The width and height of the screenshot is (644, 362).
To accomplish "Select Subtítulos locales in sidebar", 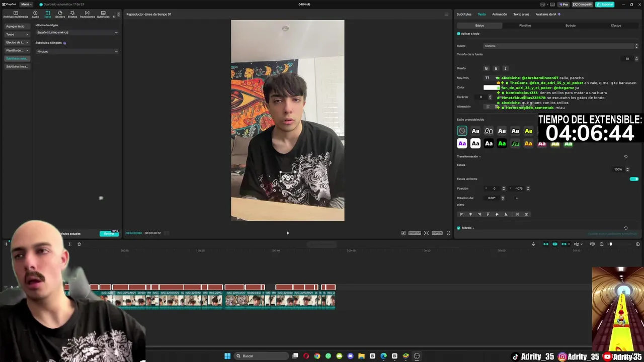I will click(17, 66).
